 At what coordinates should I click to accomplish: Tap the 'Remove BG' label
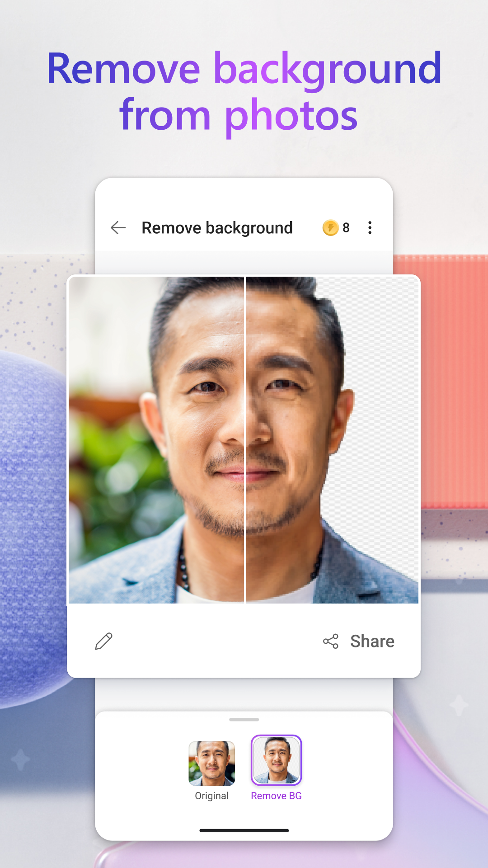click(x=276, y=796)
